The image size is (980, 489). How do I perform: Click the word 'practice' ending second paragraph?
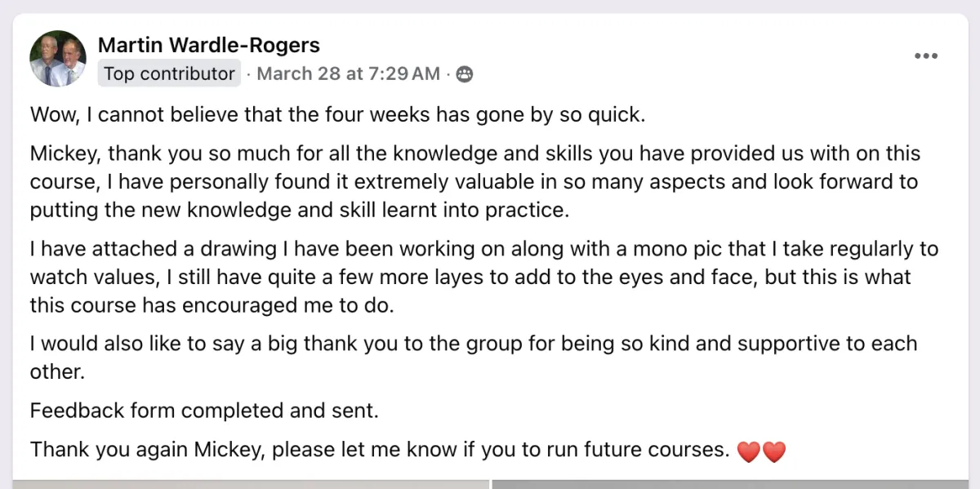(529, 210)
